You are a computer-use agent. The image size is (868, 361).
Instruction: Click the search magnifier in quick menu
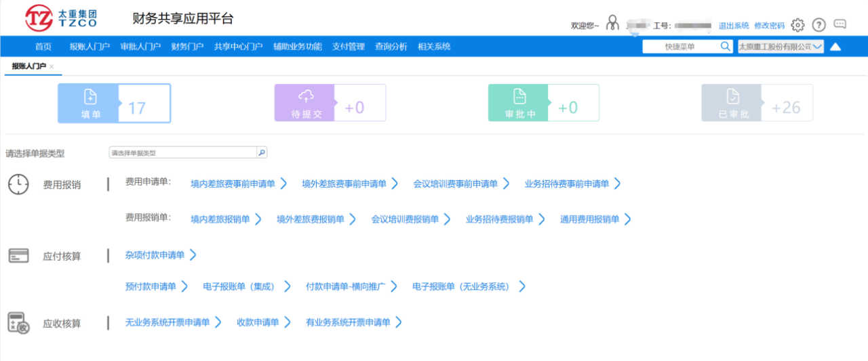[726, 47]
